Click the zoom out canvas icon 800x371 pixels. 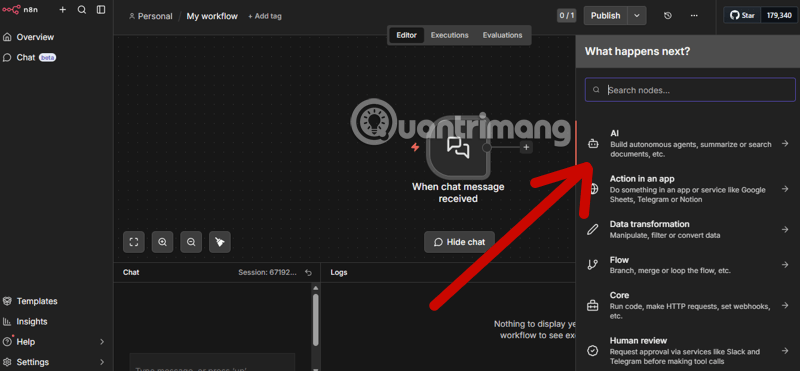191,242
